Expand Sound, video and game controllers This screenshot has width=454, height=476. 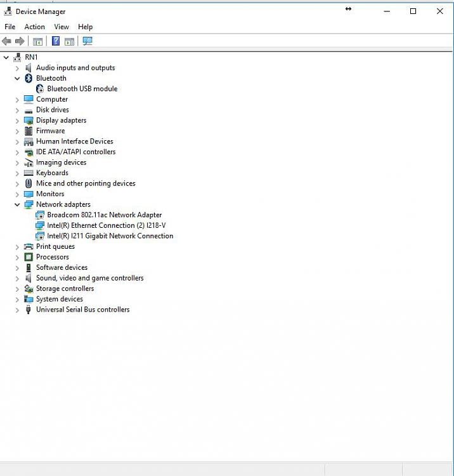[17, 279]
